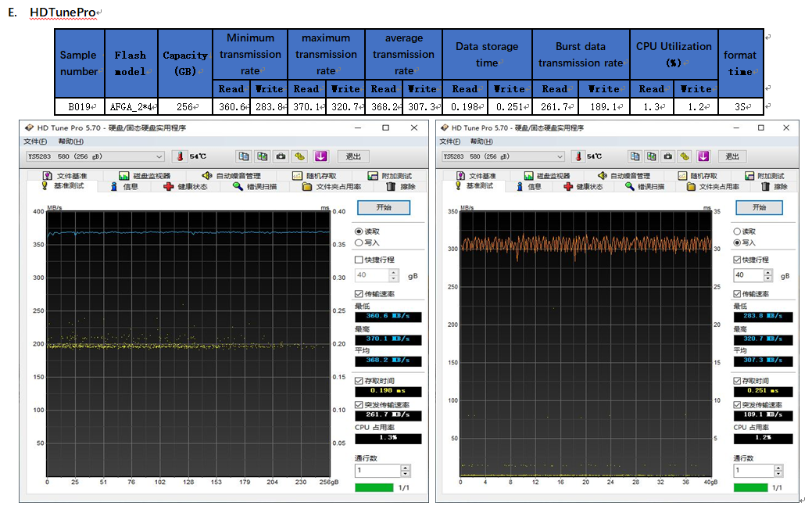The height and width of the screenshot is (513, 812).
Task: Click the HDTunePro heading text
Action: [x=63, y=12]
